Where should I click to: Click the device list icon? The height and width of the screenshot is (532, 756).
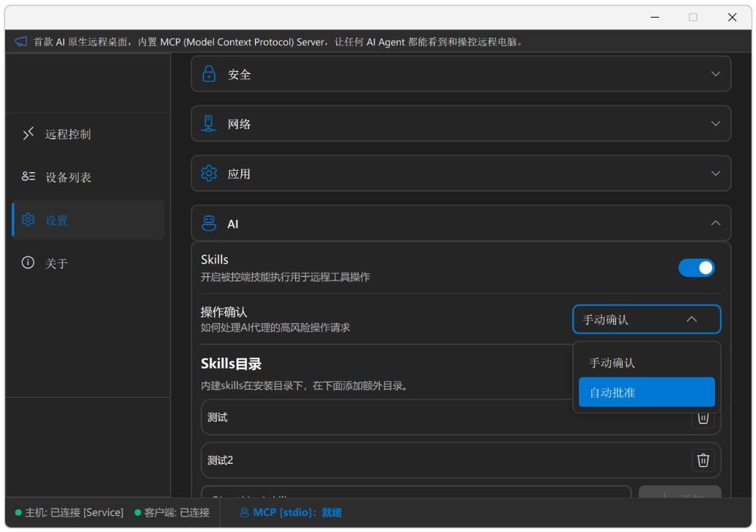point(28,177)
